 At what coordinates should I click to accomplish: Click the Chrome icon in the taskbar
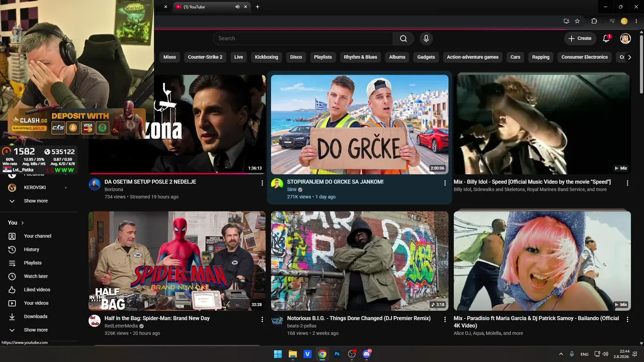[322, 354]
